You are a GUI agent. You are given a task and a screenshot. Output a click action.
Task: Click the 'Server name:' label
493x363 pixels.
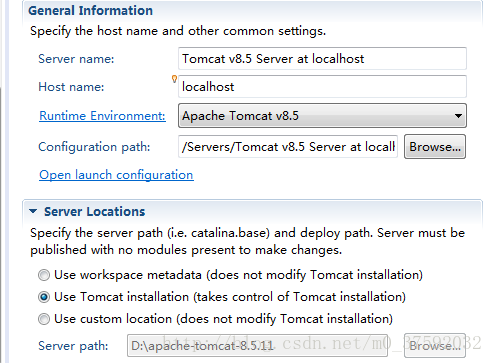76,59
